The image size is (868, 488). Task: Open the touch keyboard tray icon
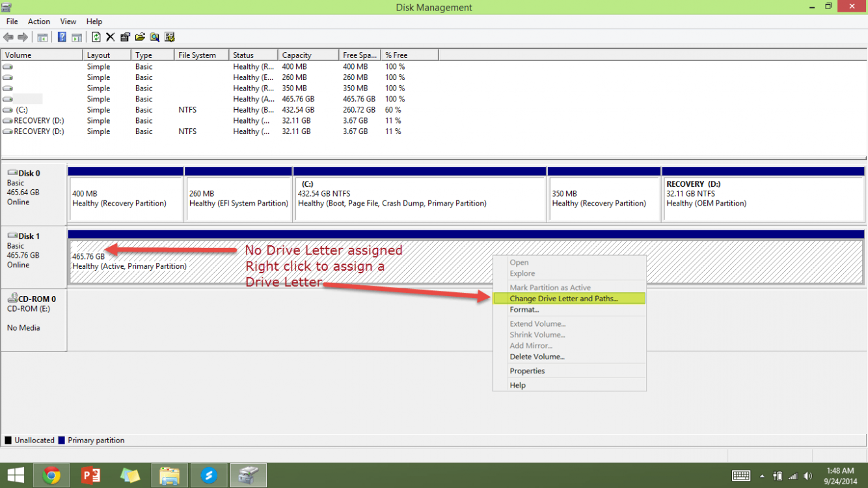pos(742,476)
